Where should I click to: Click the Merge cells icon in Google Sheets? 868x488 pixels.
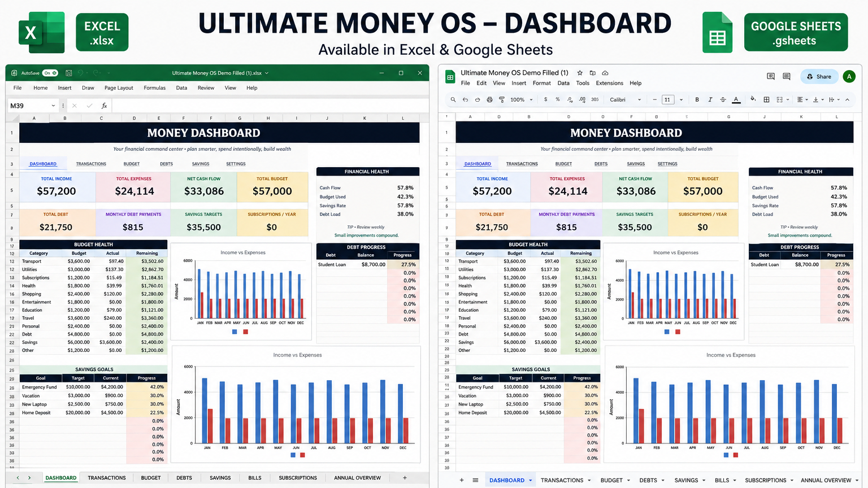[779, 99]
